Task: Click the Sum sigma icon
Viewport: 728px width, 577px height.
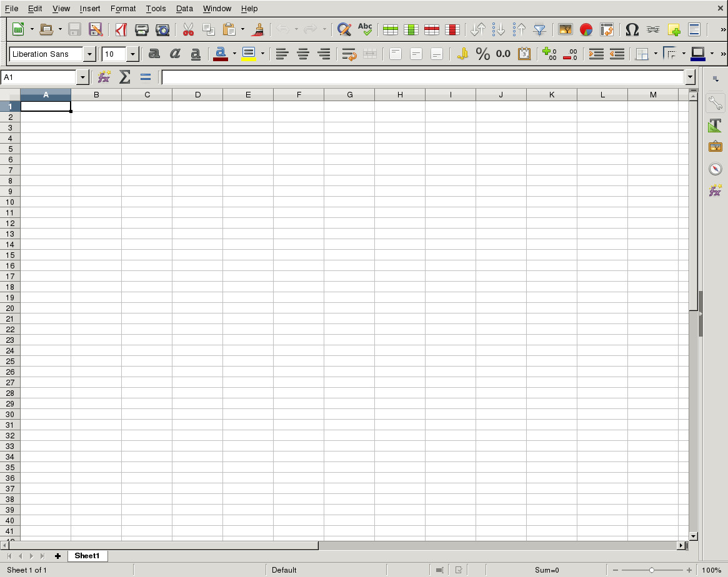Action: pos(124,77)
